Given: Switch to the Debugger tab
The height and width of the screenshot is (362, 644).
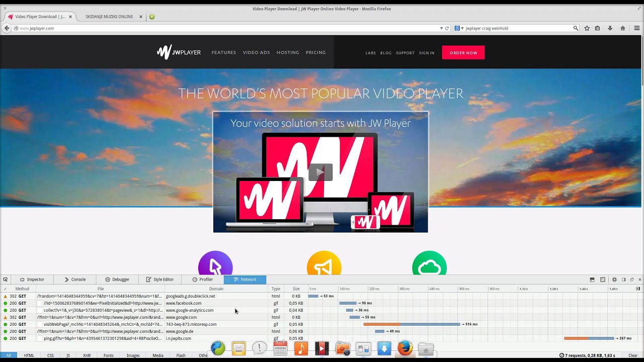Looking at the screenshot, I should point(117,280).
